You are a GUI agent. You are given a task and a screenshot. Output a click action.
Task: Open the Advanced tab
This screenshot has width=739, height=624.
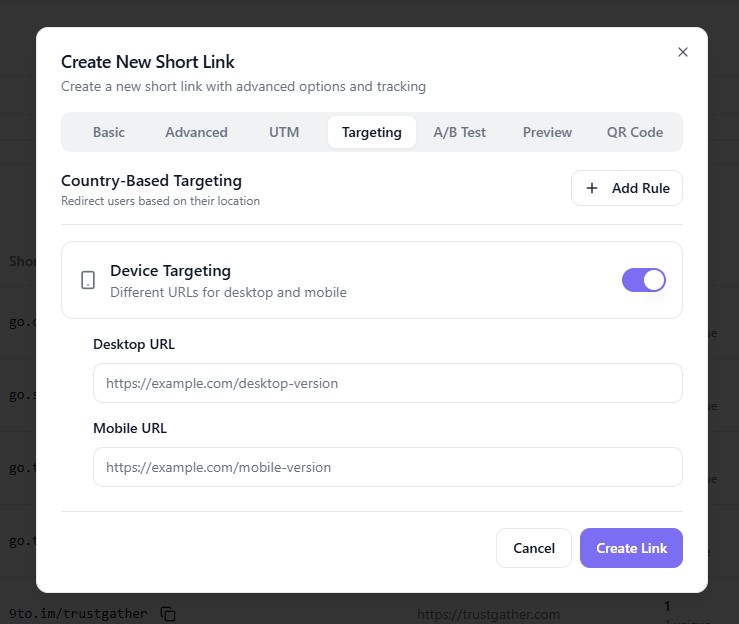[196, 132]
